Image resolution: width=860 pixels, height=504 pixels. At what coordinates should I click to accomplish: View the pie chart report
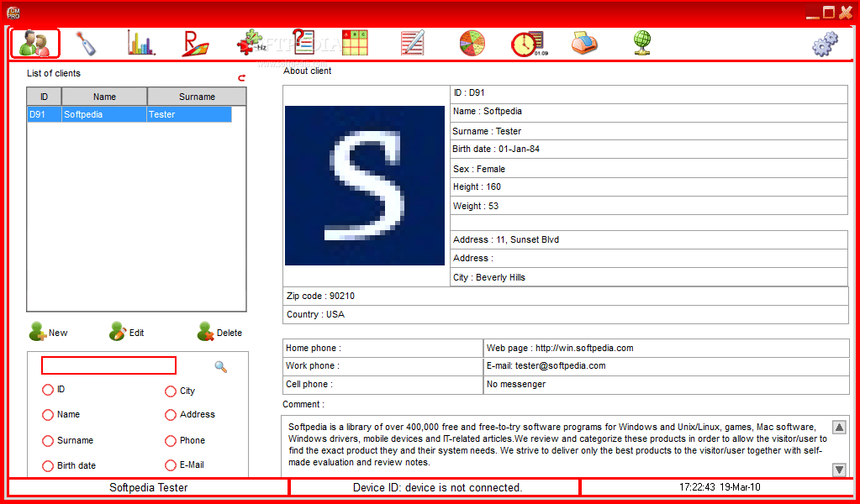click(472, 42)
